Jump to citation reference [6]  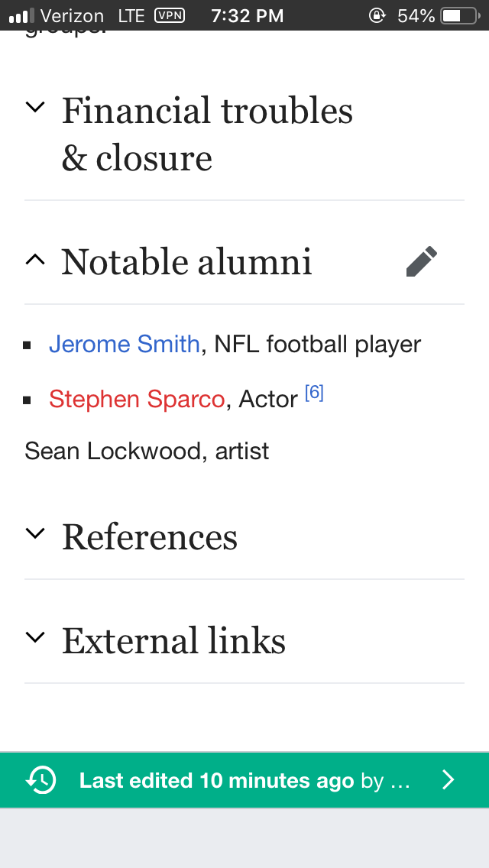pyautogui.click(x=314, y=393)
